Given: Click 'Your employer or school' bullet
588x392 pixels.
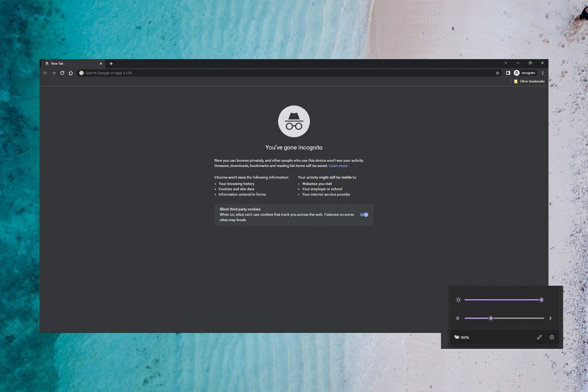Looking at the screenshot, I should pyautogui.click(x=322, y=189).
